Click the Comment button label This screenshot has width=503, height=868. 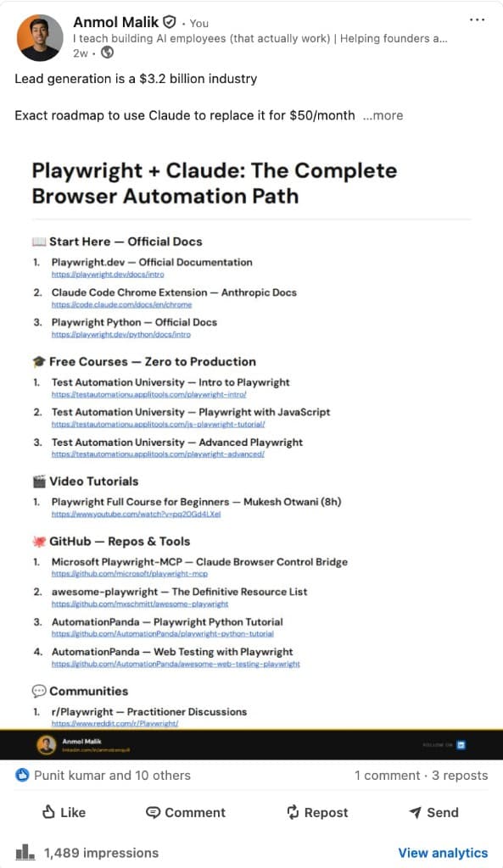pos(195,812)
